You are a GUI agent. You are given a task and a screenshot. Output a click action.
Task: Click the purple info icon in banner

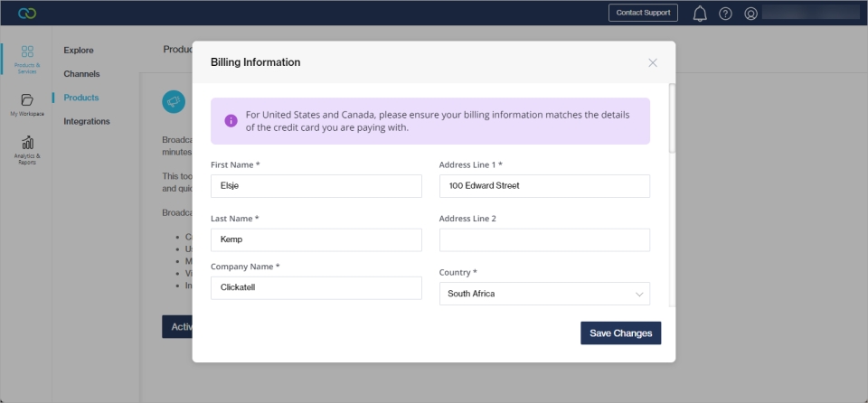(x=231, y=121)
